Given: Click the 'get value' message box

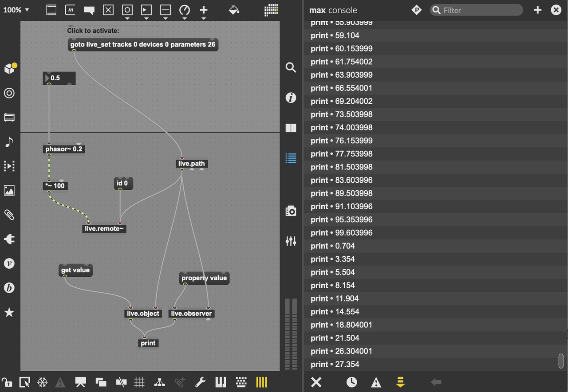Looking at the screenshot, I should [x=75, y=270].
